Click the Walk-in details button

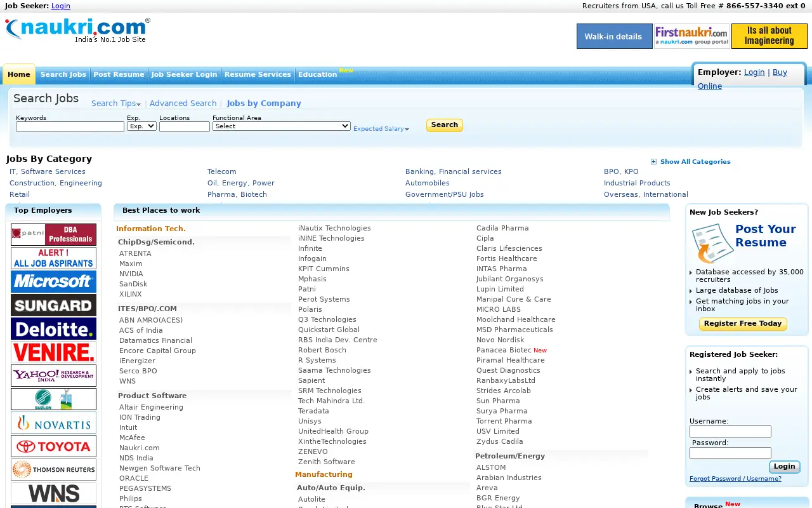(614, 36)
